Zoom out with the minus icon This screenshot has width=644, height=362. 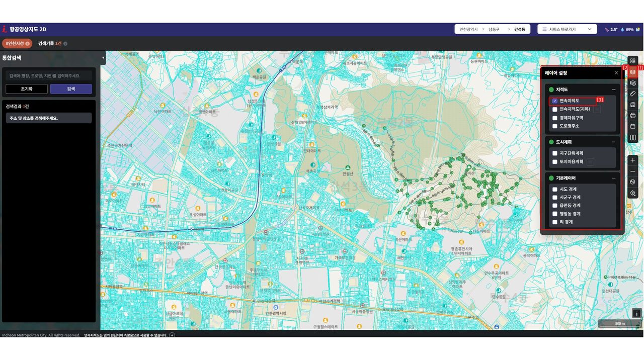[x=633, y=171]
